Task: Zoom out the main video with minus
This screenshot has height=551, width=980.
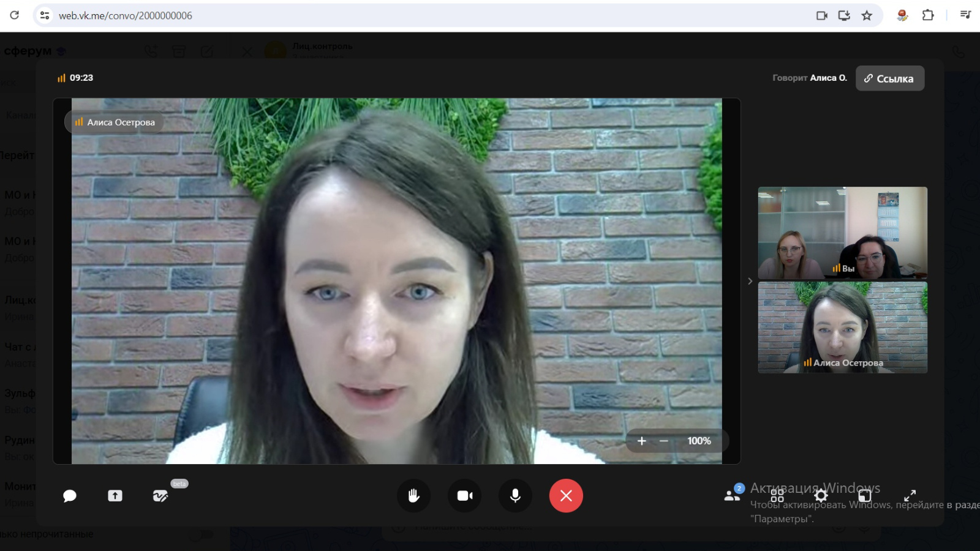Action: pyautogui.click(x=664, y=441)
